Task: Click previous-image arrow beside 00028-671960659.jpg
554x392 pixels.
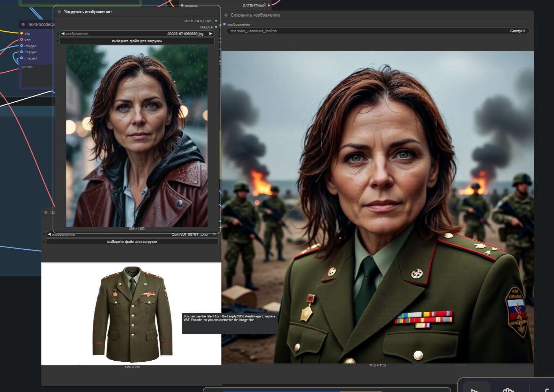Action: [63, 34]
